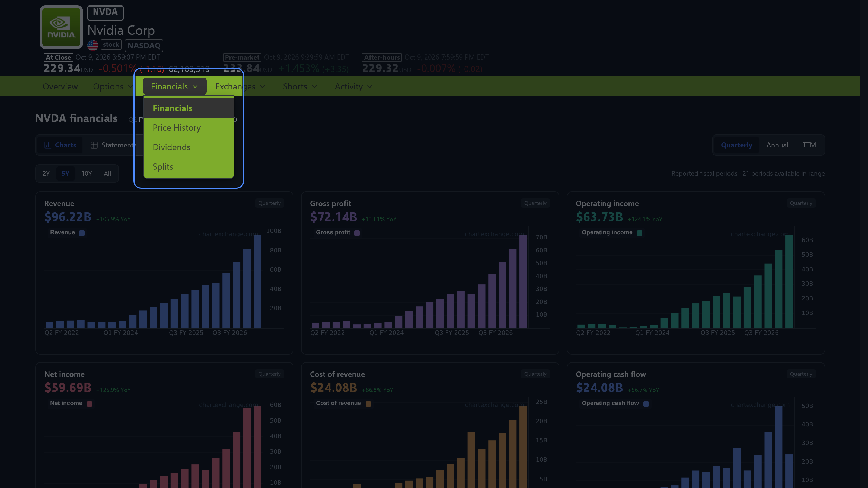Viewport: 868px width, 488px height.
Task: Click the US flag icon
Action: tap(93, 45)
